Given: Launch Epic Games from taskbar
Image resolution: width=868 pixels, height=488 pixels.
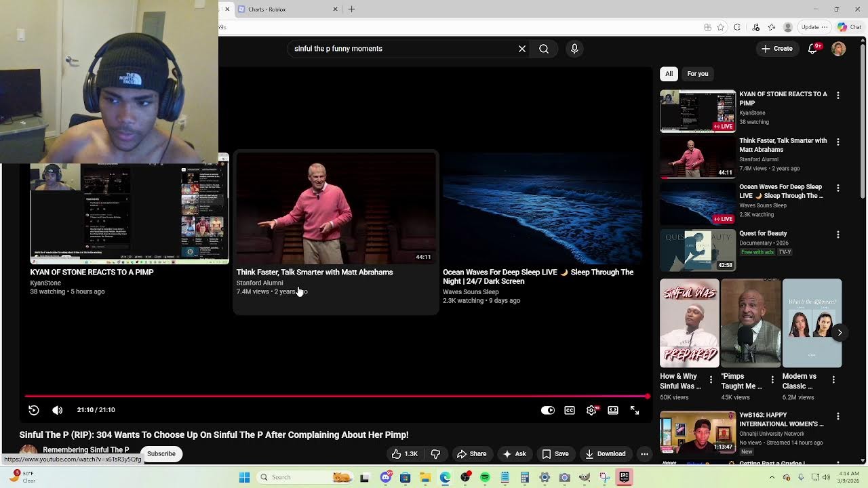Looking at the screenshot, I should [x=625, y=477].
